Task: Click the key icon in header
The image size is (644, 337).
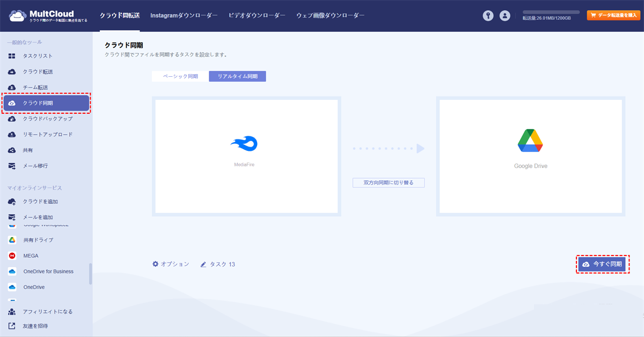Action: coord(487,16)
